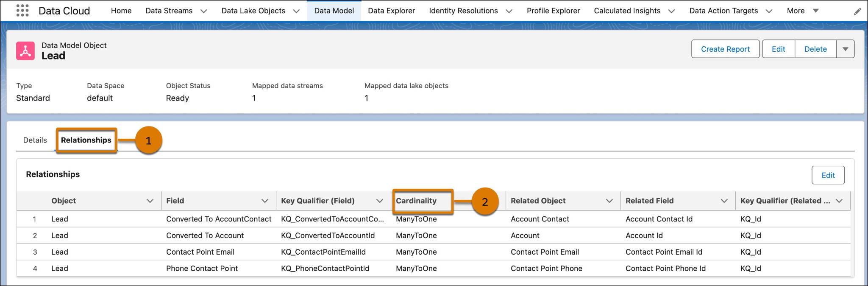This screenshot has width=868, height=286.
Task: Click the Create Report button
Action: point(725,49)
